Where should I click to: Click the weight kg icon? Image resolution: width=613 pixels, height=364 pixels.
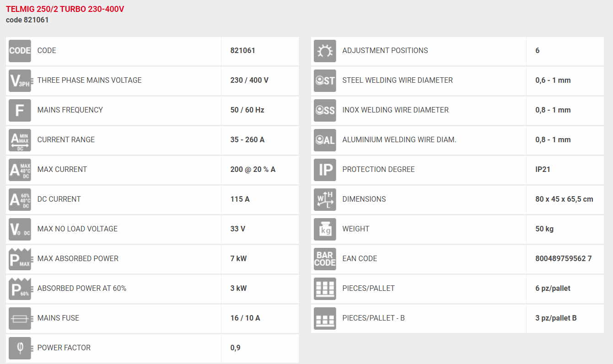[325, 229]
